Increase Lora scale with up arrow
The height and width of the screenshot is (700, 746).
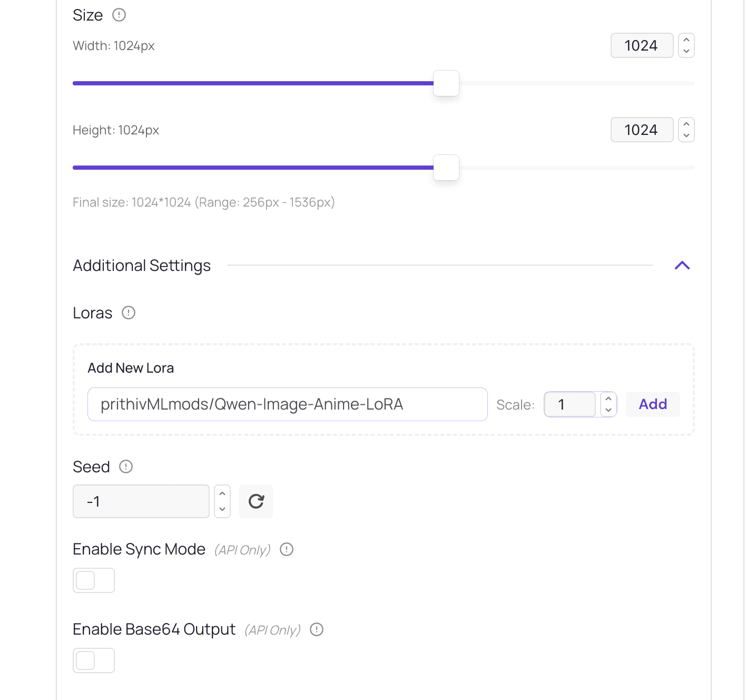pyautogui.click(x=608, y=399)
